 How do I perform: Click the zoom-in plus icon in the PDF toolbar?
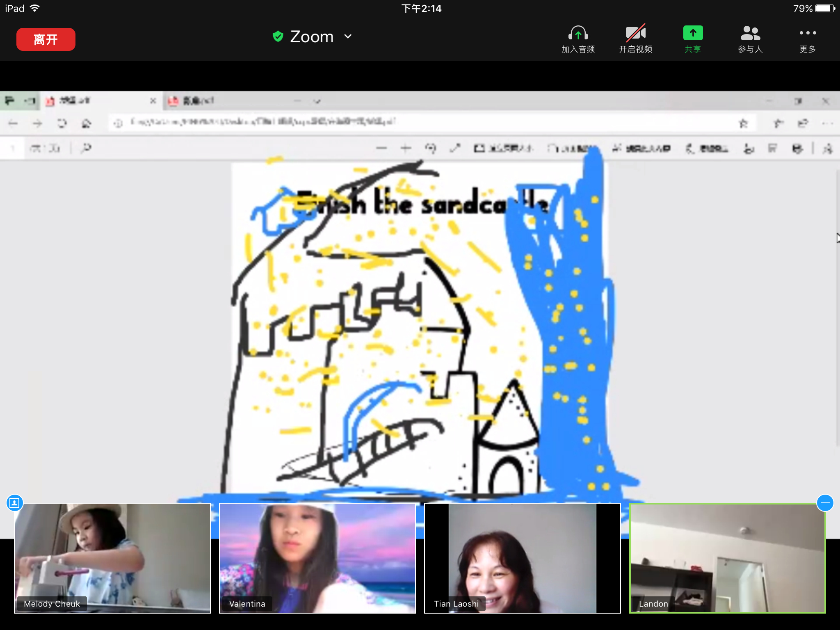click(x=406, y=148)
